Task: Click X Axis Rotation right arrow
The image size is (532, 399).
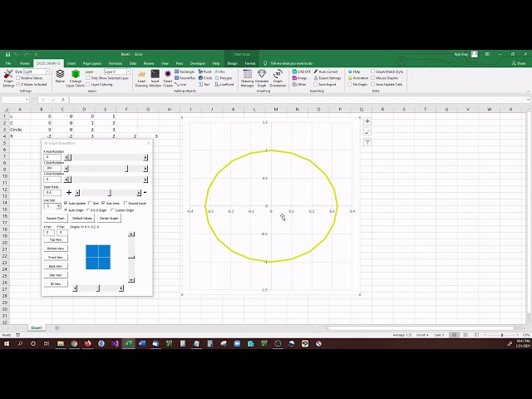Action: pos(145,157)
